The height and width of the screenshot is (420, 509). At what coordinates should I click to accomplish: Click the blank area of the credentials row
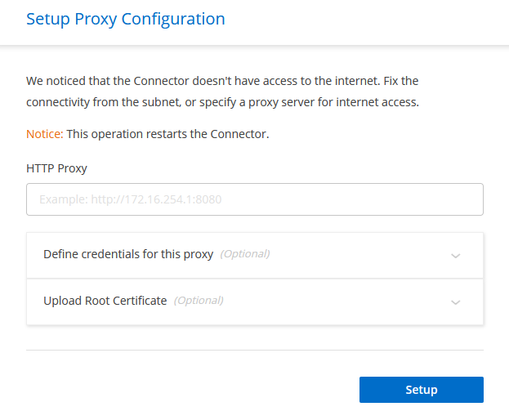click(359, 254)
